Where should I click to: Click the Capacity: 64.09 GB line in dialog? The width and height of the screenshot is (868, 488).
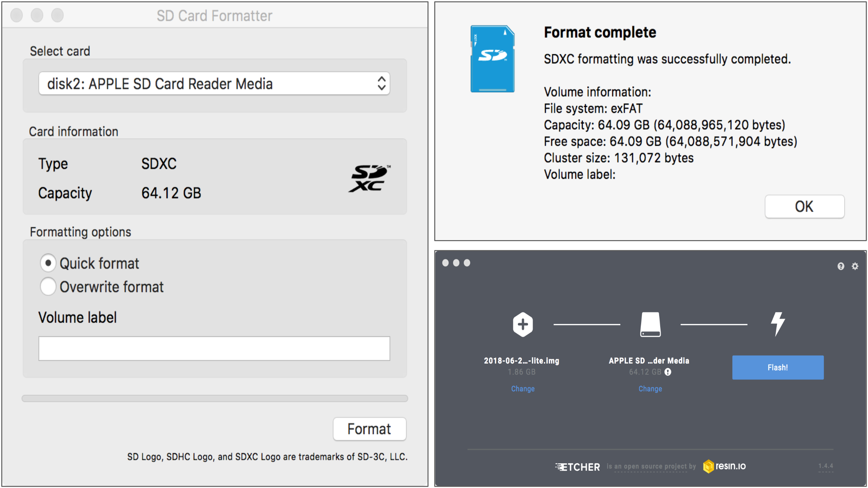point(664,125)
